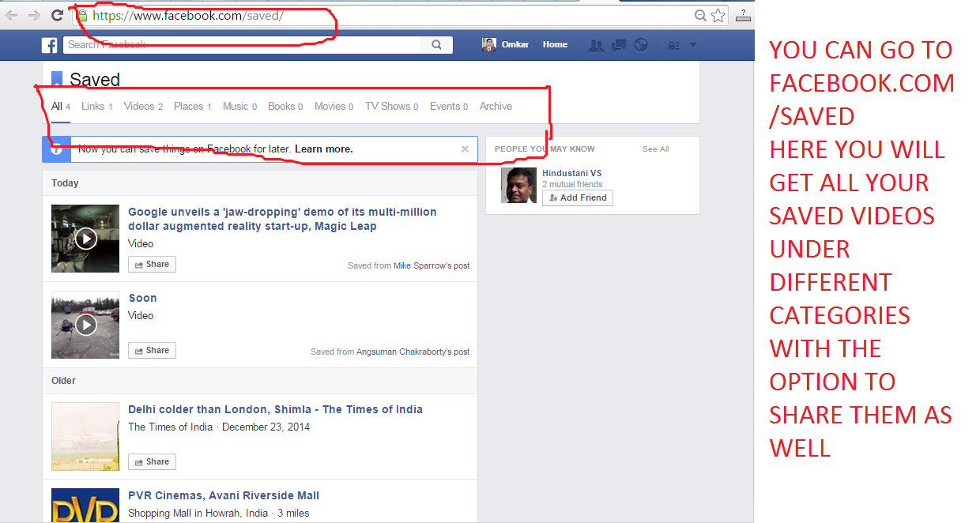
Task: Open Omkar profile name link
Action: (515, 45)
